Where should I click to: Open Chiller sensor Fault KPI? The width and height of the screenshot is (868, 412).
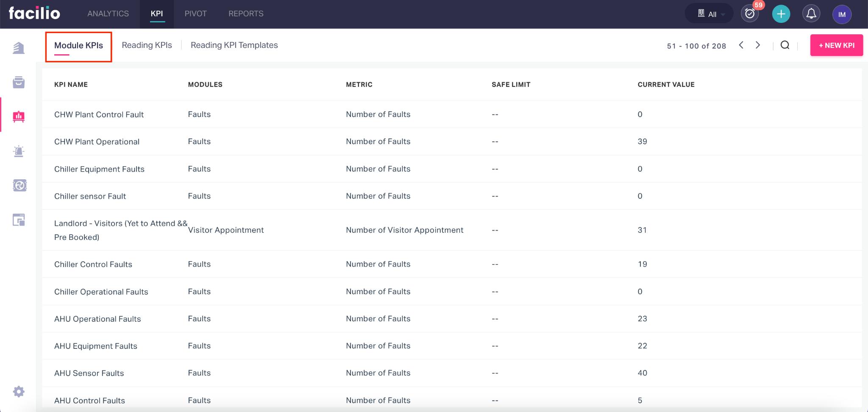pos(452,196)
